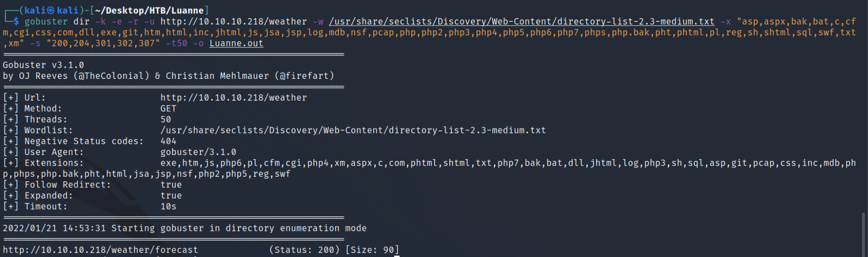Screen dimensions: 868x257
Task: Click the 404 negative status code value
Action: coord(168,141)
